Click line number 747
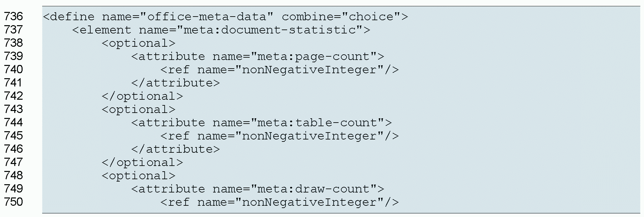Screen dimensions: 644x217 pos(14,162)
